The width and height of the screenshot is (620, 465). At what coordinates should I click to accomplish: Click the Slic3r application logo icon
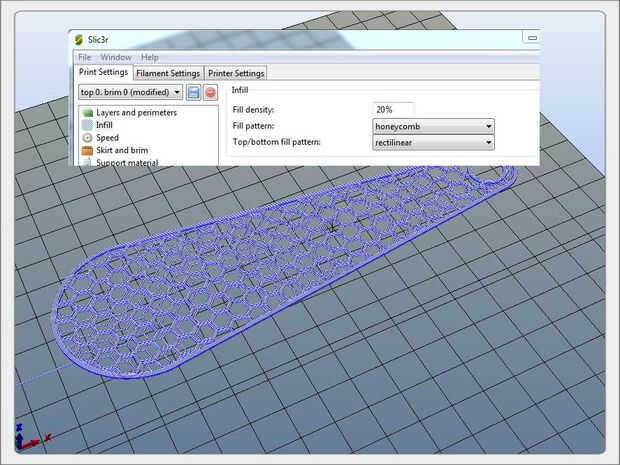tap(79, 40)
